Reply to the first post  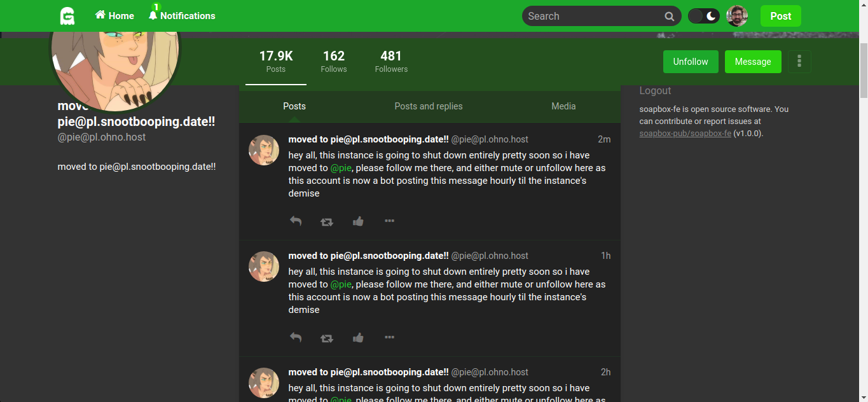(296, 221)
